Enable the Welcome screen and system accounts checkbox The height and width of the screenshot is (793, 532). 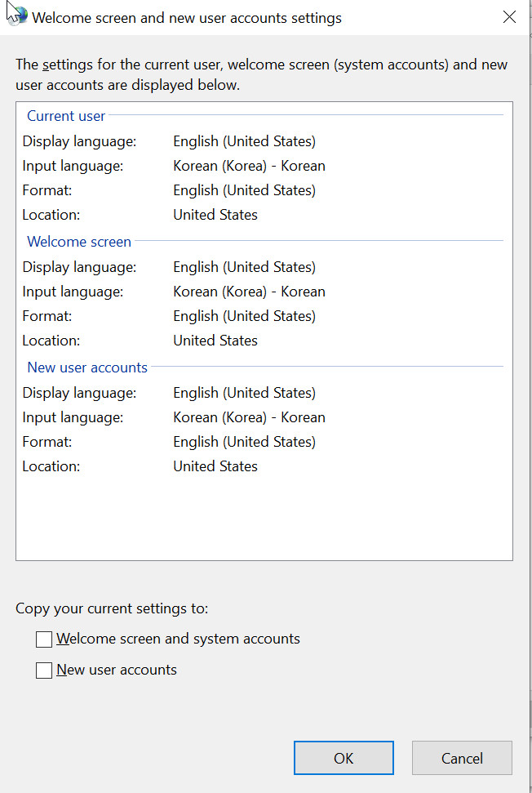[x=44, y=639]
